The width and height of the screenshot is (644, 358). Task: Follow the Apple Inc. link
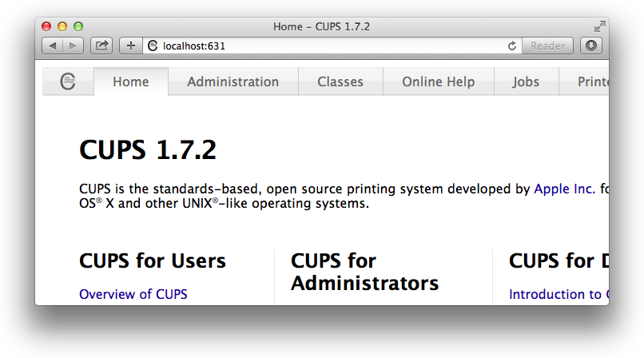point(564,189)
